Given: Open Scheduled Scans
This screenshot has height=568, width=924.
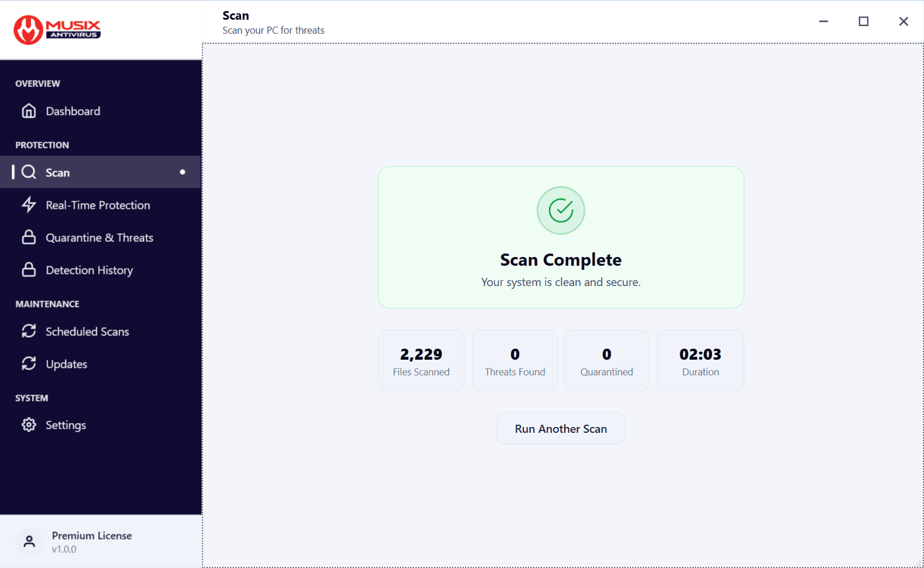Looking at the screenshot, I should 100,331.
